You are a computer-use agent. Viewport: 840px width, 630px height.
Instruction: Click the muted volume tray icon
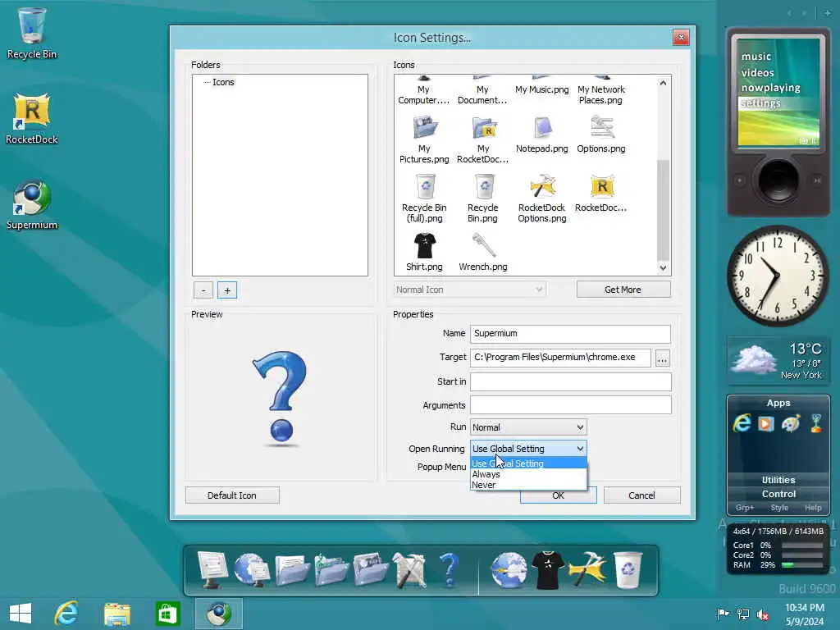coord(762,614)
